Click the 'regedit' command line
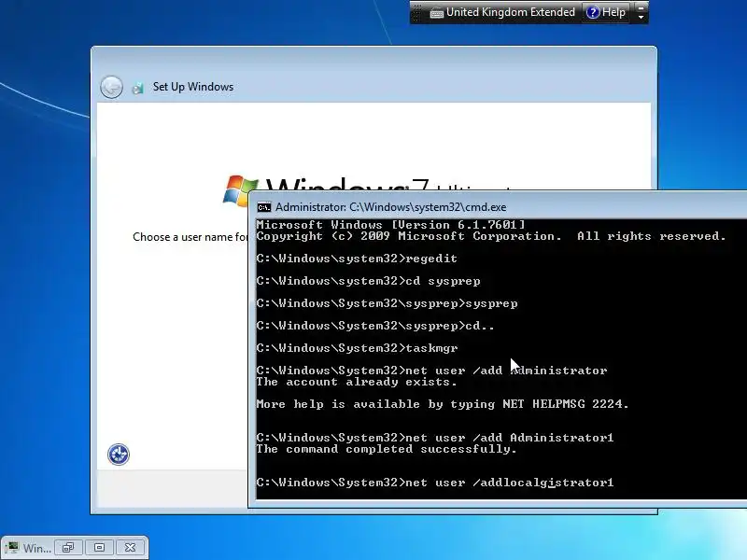The height and width of the screenshot is (560, 747). [x=357, y=259]
